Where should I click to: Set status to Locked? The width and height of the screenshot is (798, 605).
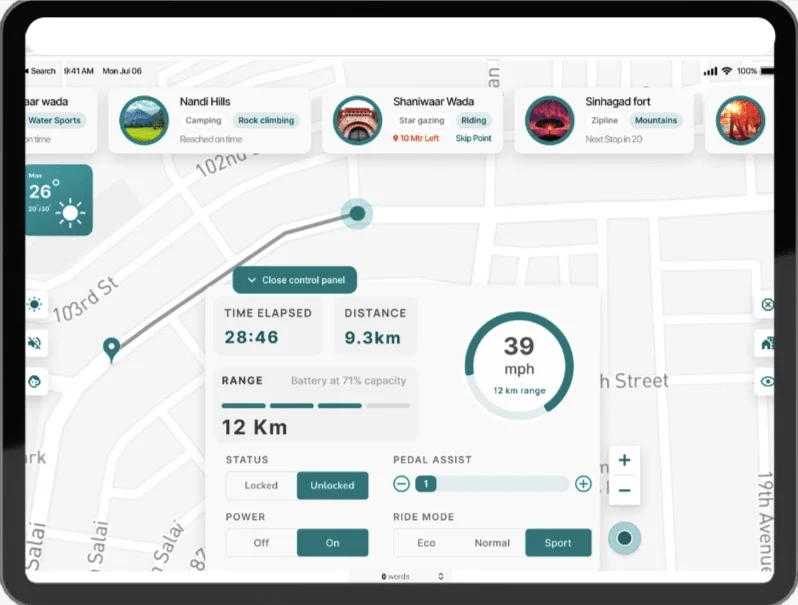tap(261, 486)
